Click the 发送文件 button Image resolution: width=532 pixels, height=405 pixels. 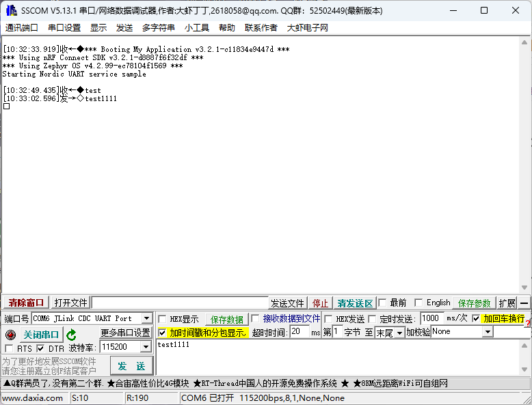coord(287,303)
